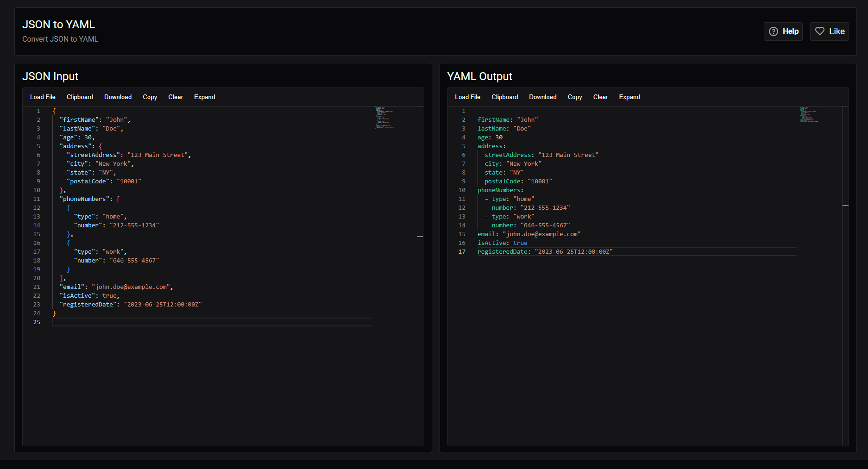Click the "postalCode": "10001" line in JSON Input
This screenshot has width=868, height=469.
(104, 181)
